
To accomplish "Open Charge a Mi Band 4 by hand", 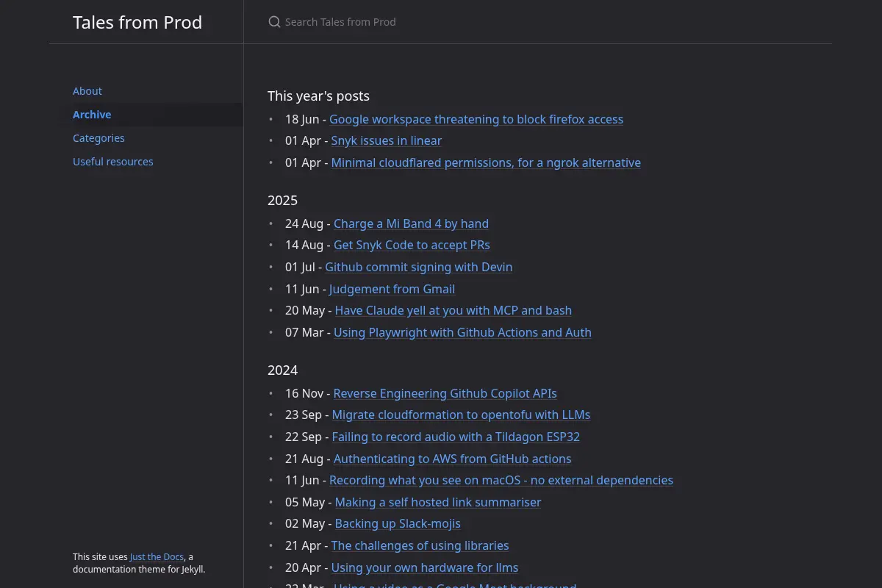I will point(411,223).
